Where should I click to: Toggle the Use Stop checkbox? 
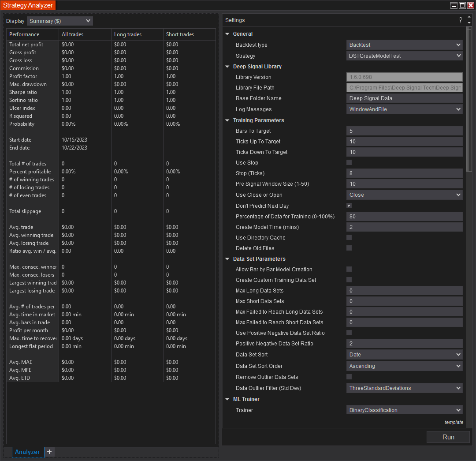[x=349, y=163]
